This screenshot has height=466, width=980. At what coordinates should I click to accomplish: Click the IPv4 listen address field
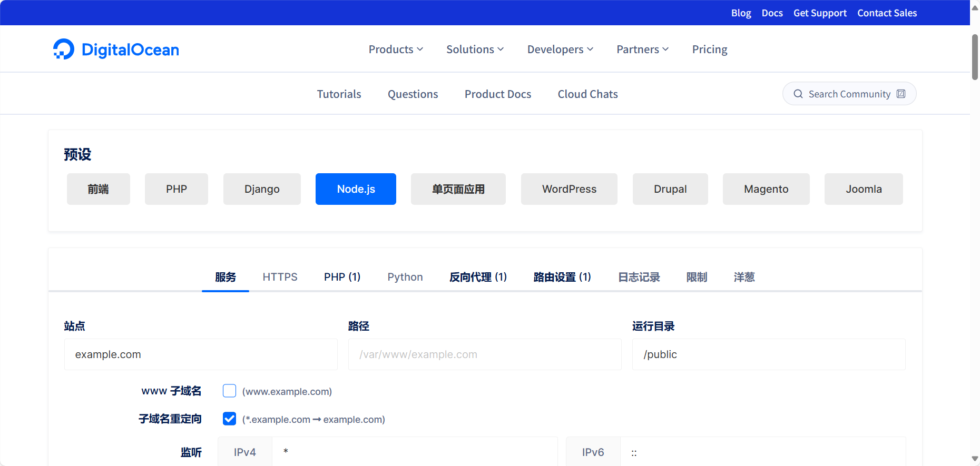415,452
